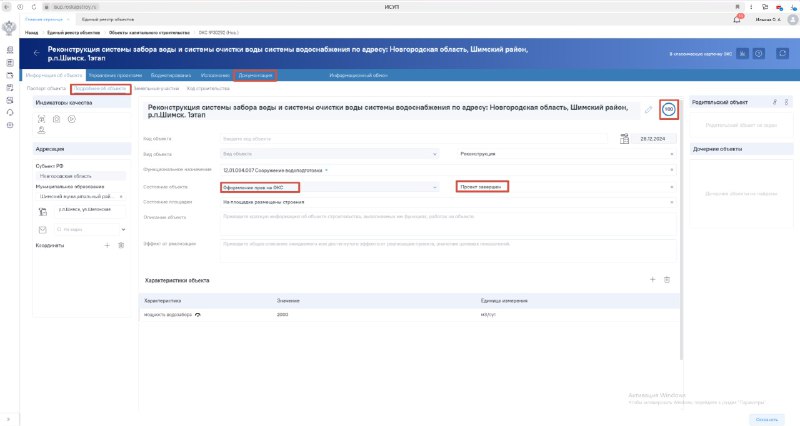The width and height of the screenshot is (800, 426).
Task: Click the unlink icon in the Родительский объект header
Action: [786, 103]
